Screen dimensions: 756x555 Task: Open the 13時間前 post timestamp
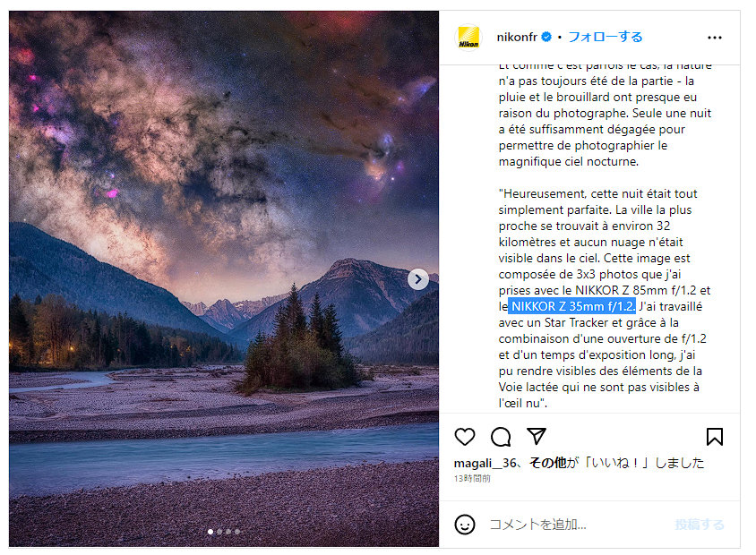click(x=472, y=478)
